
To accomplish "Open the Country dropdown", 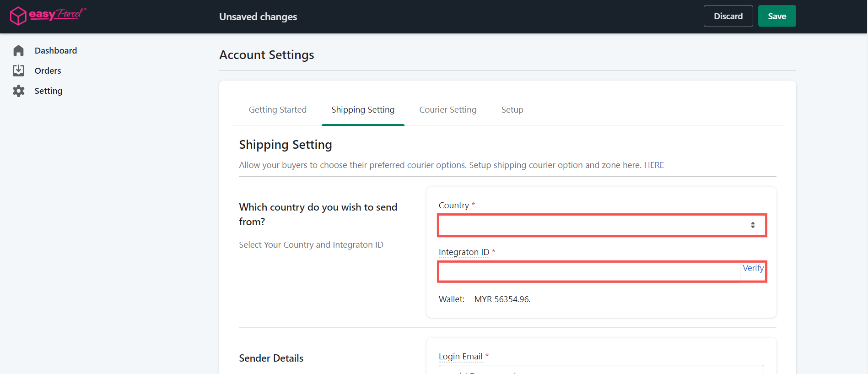I will [x=602, y=225].
